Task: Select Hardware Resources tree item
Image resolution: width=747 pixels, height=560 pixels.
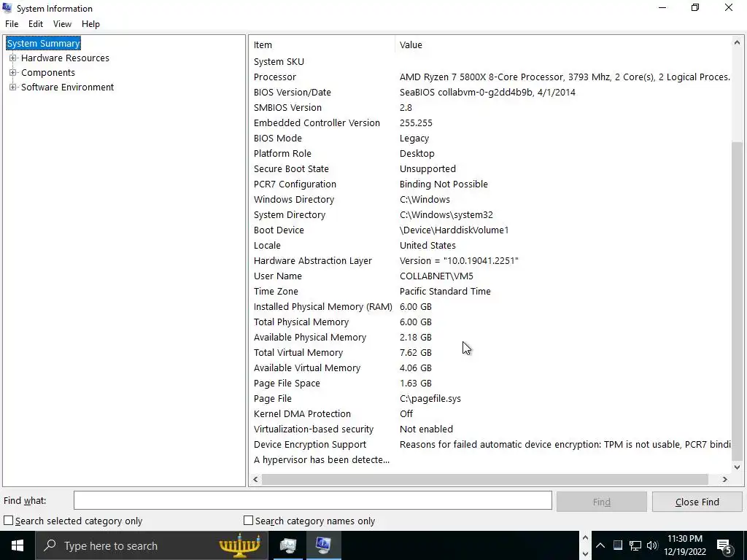Action: pyautogui.click(x=65, y=58)
